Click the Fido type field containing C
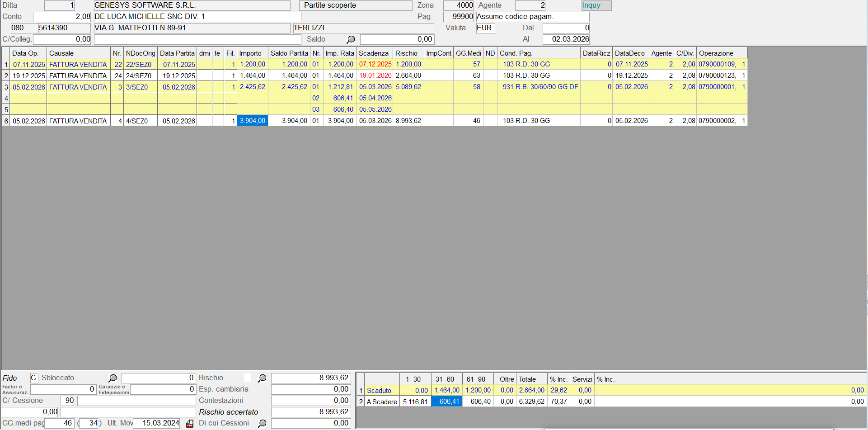The height and width of the screenshot is (430, 868). pos(34,378)
